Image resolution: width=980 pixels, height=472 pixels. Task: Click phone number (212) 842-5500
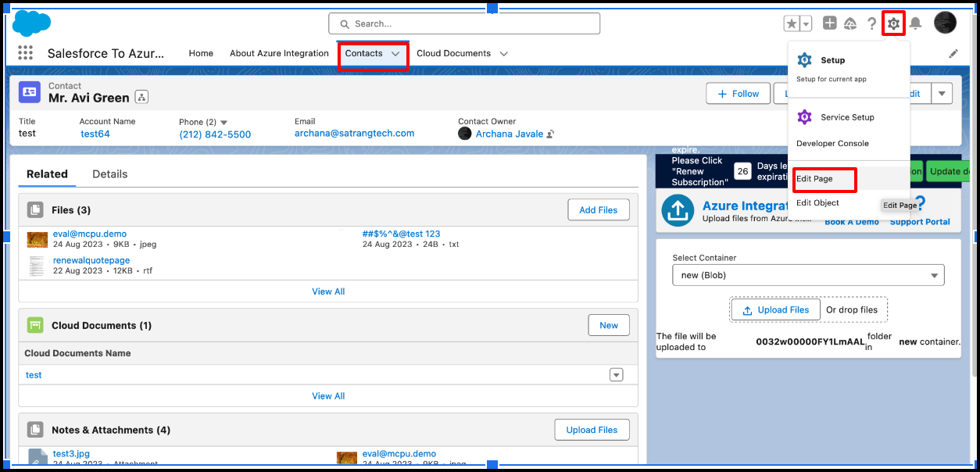coord(215,134)
